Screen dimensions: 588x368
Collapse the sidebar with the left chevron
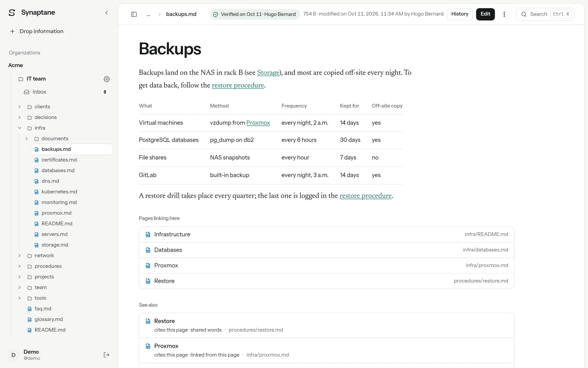point(106,13)
